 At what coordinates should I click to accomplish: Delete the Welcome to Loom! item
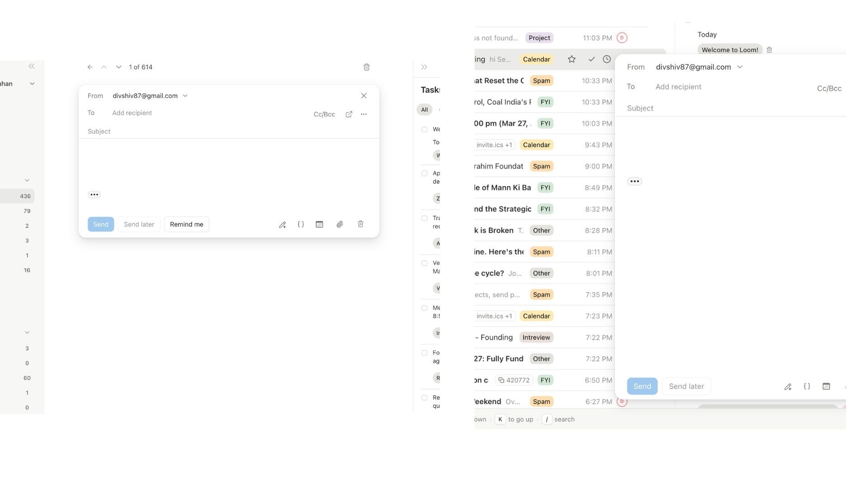click(x=769, y=50)
